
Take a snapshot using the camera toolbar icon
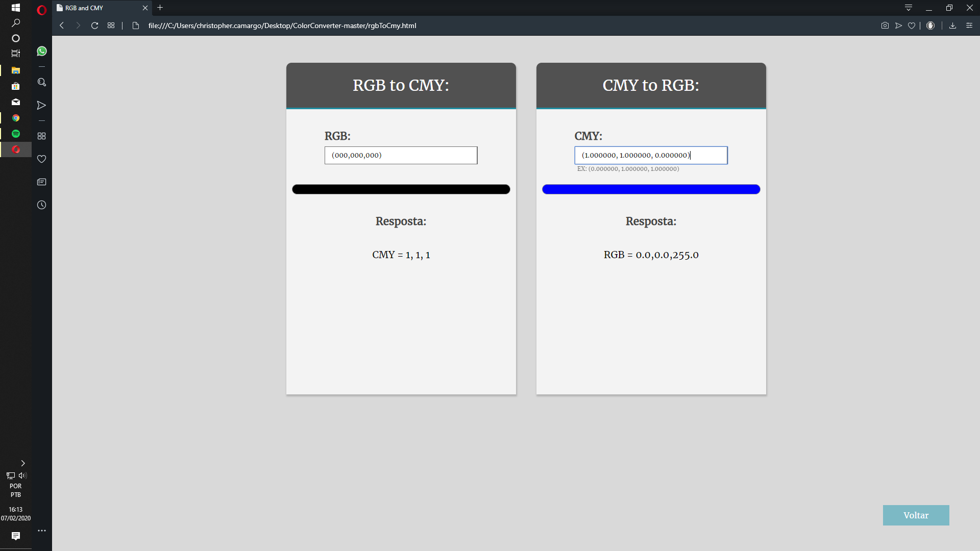click(885, 26)
